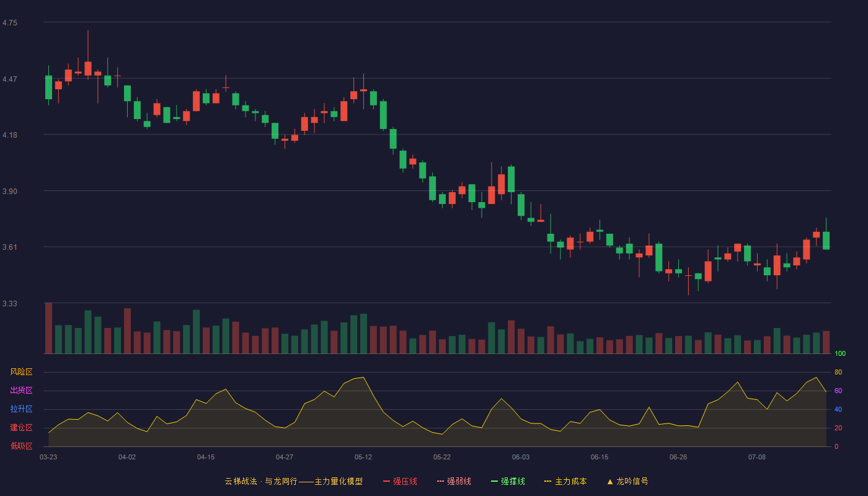Toggle the 强压线 legend item
This screenshot has height=496, width=868.
click(400, 481)
